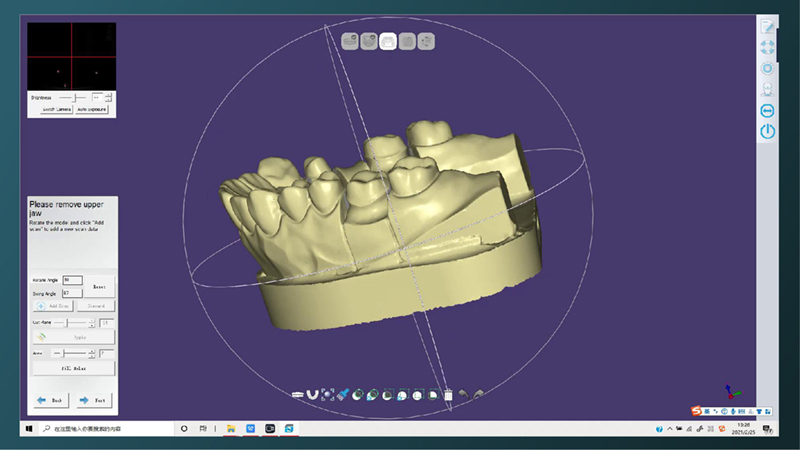Image resolution: width=800 pixels, height=450 pixels.
Task: Select the first scan step with checkmark
Action: click(350, 41)
